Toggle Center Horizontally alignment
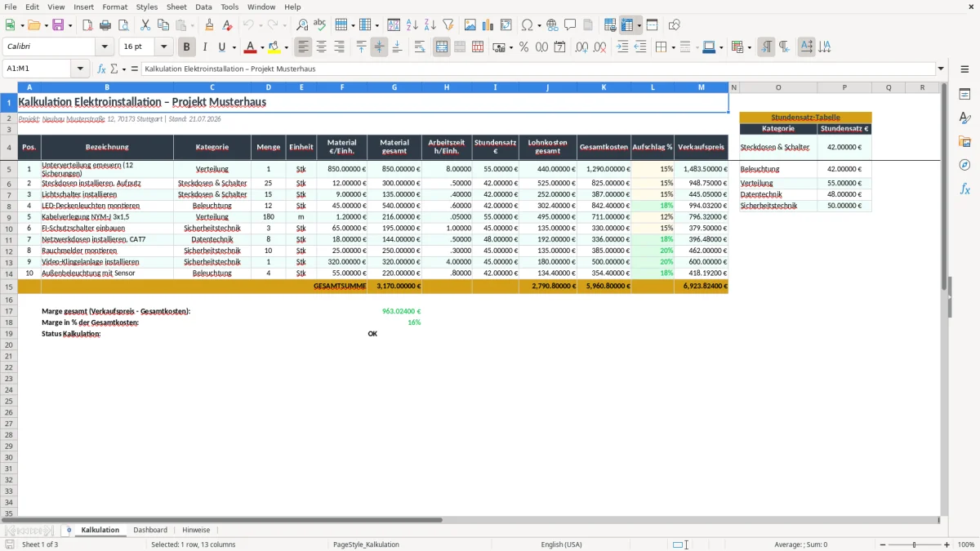Image resolution: width=980 pixels, height=551 pixels. click(322, 47)
